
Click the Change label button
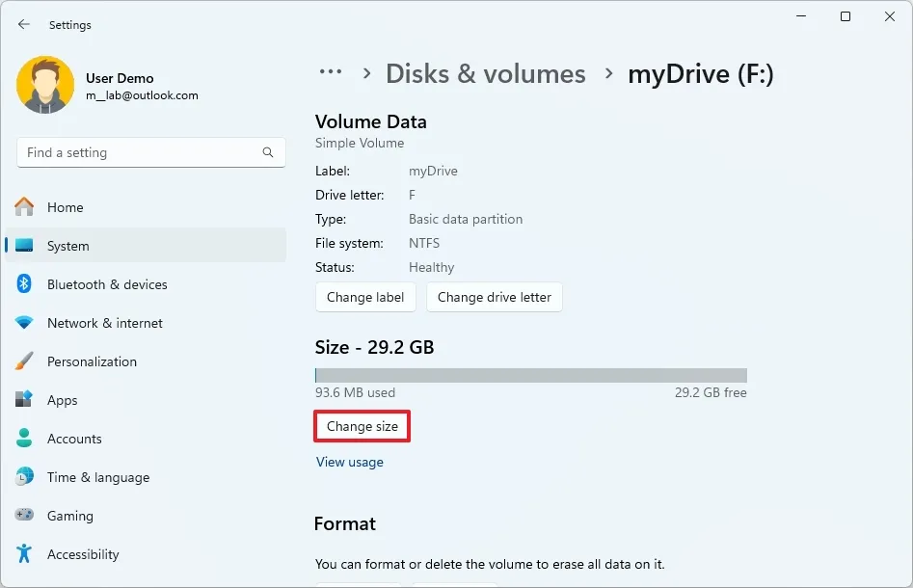[x=365, y=297]
